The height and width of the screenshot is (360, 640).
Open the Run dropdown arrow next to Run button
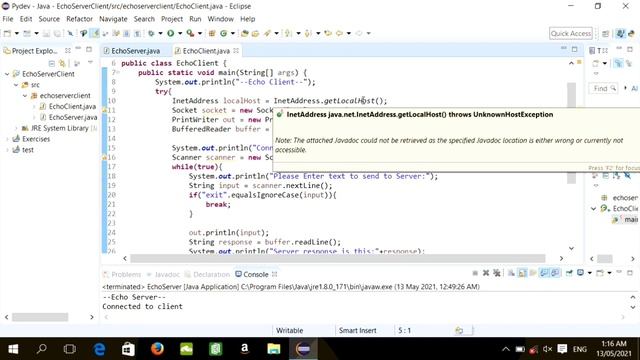pos(180,33)
